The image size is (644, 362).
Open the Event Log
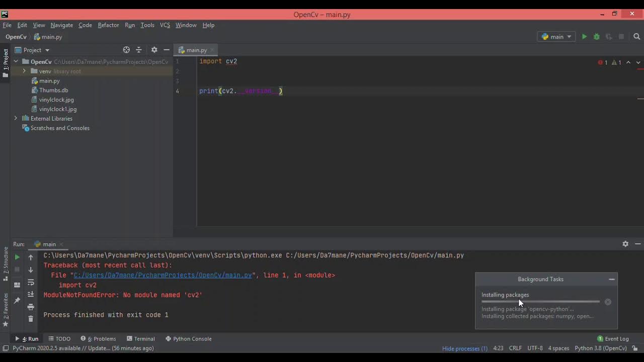[x=613, y=338]
